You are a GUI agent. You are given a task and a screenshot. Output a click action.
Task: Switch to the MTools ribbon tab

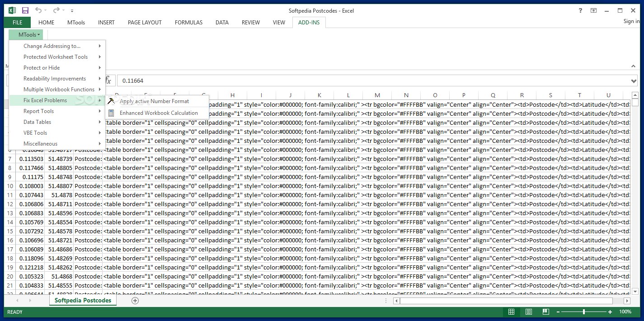click(76, 22)
